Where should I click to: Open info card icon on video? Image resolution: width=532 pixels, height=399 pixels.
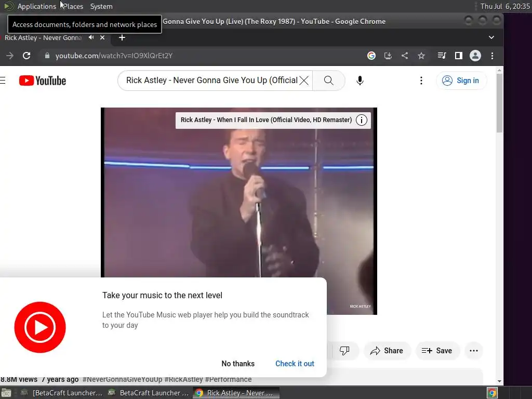tap(362, 120)
